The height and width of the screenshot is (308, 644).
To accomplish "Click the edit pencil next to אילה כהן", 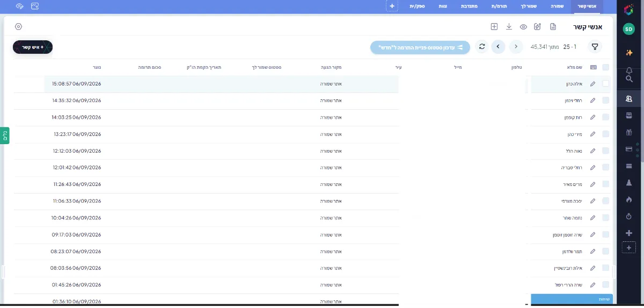I will 592,84.
